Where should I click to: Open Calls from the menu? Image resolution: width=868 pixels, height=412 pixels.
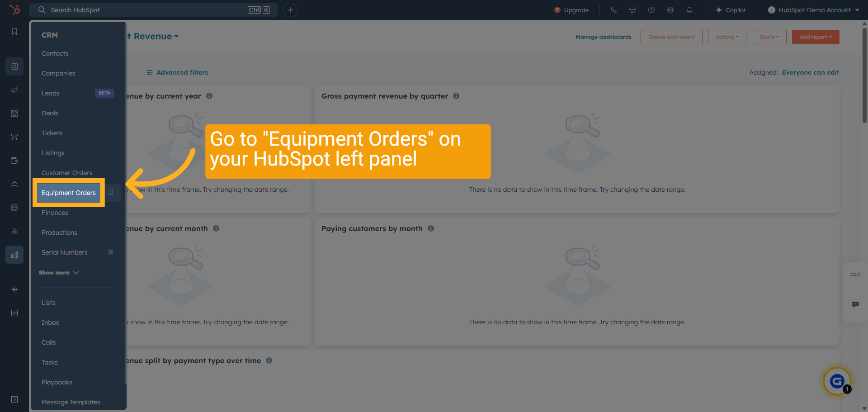[48, 342]
